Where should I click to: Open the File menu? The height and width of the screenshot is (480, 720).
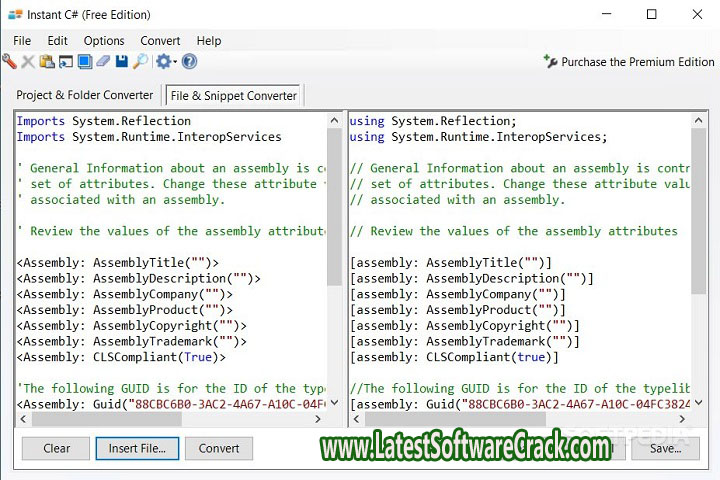(22, 41)
